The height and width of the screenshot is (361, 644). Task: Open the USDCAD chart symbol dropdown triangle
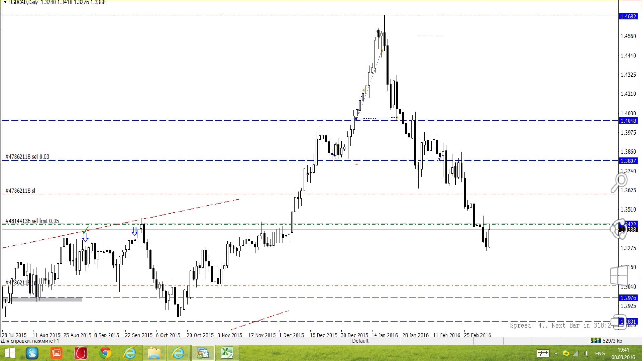(5, 2)
